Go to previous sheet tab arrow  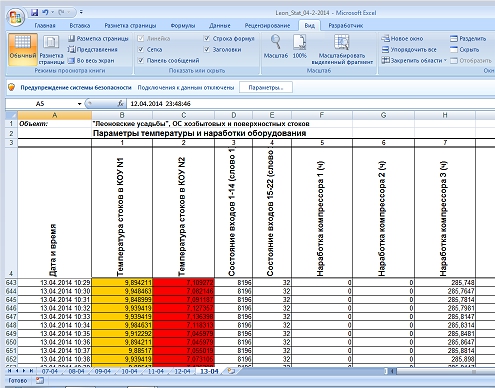(x=16, y=371)
